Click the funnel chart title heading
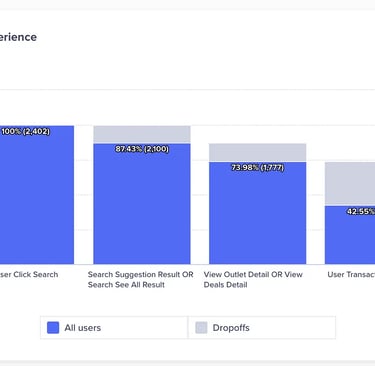Image resolution: width=375 pixels, height=366 pixels. [x=18, y=37]
